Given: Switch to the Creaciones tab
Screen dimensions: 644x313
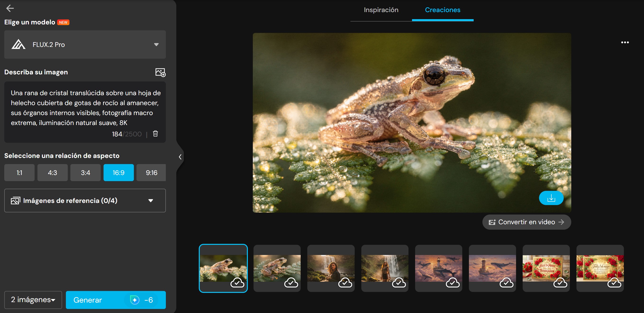Looking at the screenshot, I should pyautogui.click(x=442, y=10).
